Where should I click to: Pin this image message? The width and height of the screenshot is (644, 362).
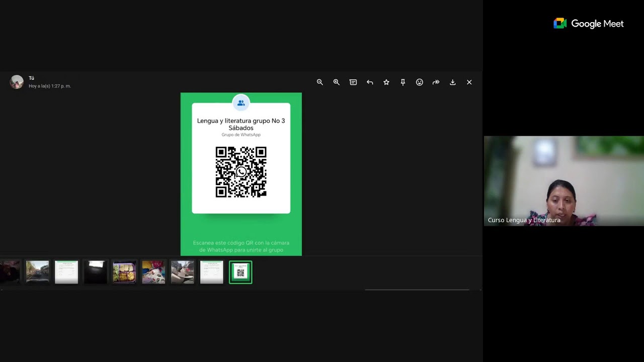tap(403, 82)
